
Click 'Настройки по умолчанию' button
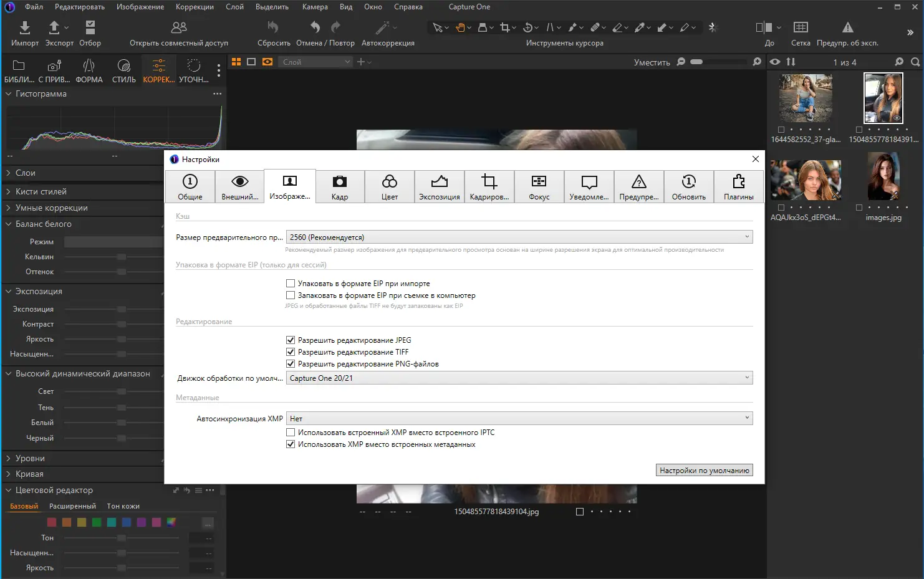pos(705,471)
